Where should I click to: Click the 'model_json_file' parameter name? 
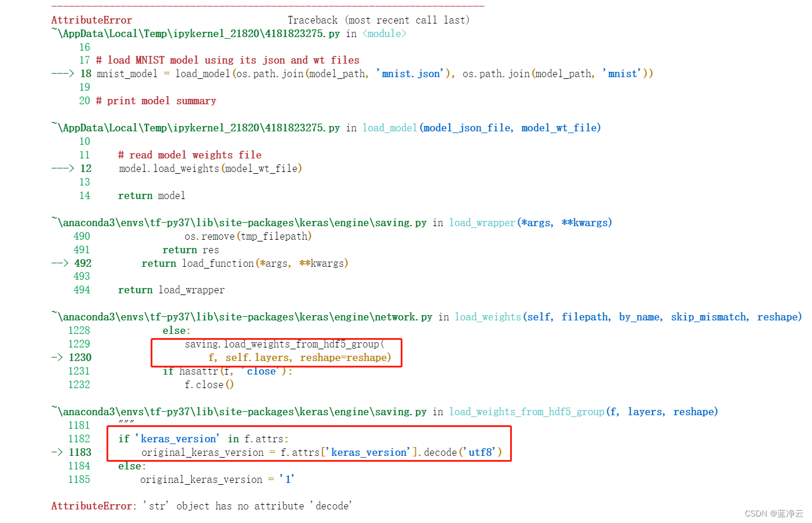point(468,128)
